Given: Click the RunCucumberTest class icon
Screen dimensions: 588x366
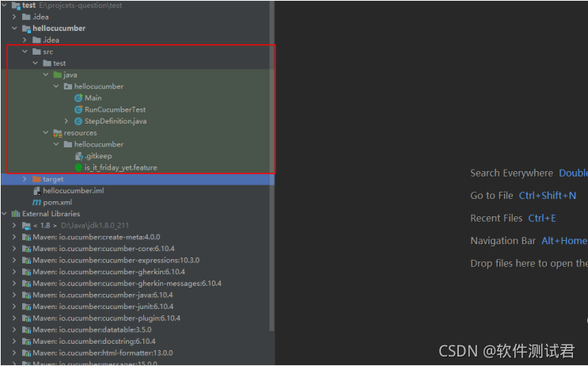Looking at the screenshot, I should (x=78, y=109).
